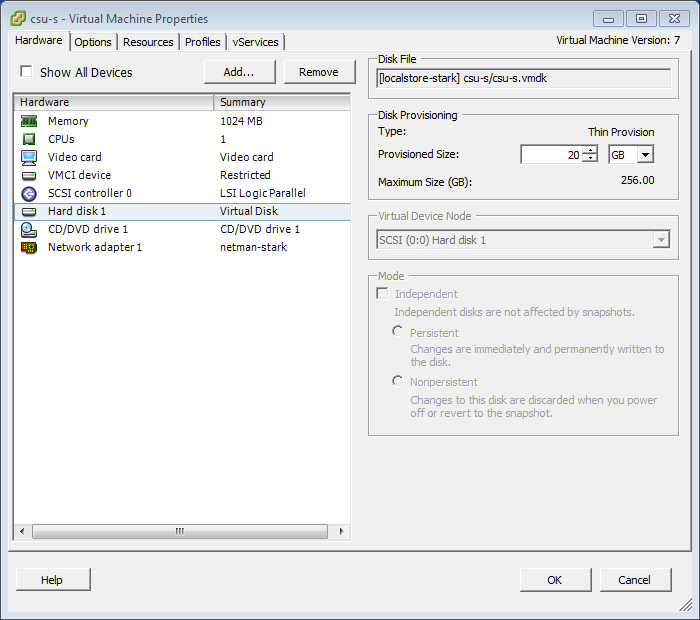Increase provisioned size with up arrow
Image resolution: width=700 pixels, height=620 pixels.
[590, 150]
